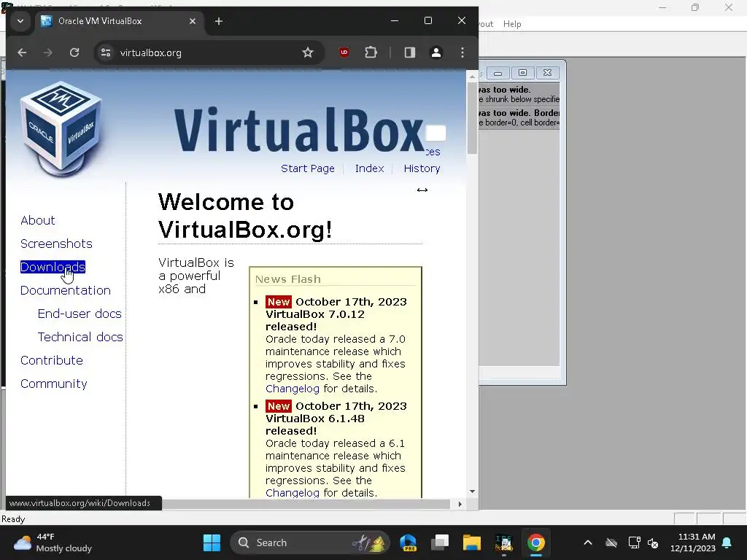Open the tab search dropdown
Screen dimensions: 747x560
click(x=20, y=21)
